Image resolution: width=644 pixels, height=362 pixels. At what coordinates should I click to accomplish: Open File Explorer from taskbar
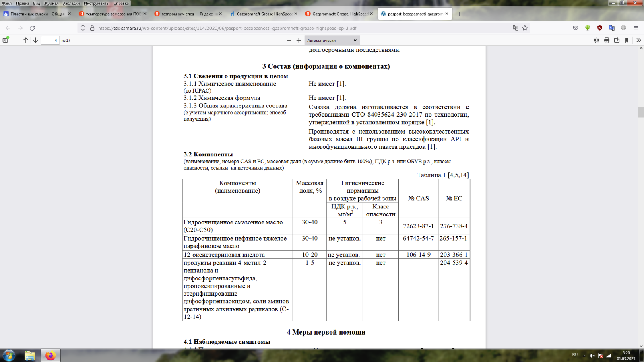(x=30, y=356)
